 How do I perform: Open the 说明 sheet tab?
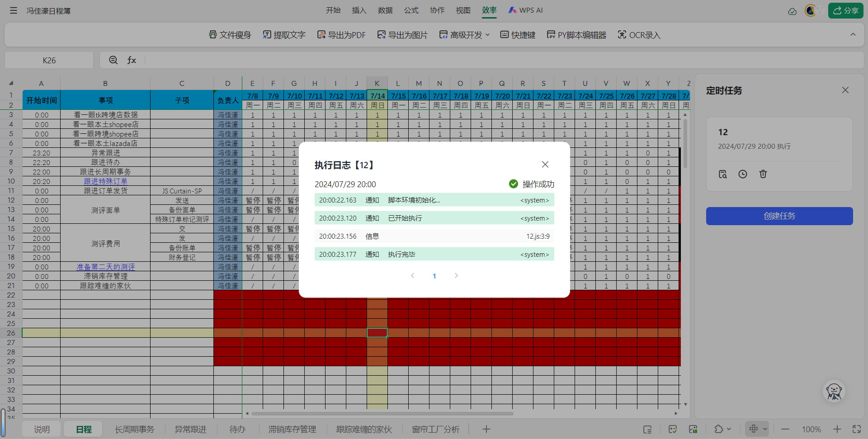42,429
